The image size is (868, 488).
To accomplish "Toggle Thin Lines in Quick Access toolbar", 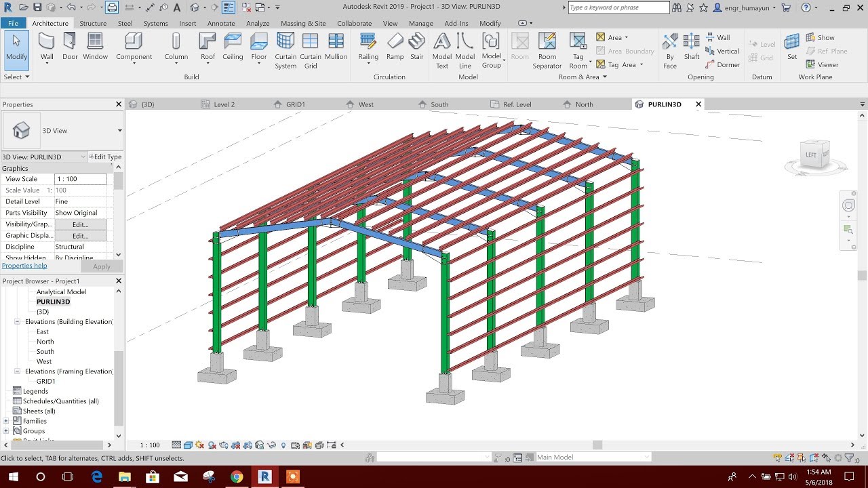I will pos(228,7).
